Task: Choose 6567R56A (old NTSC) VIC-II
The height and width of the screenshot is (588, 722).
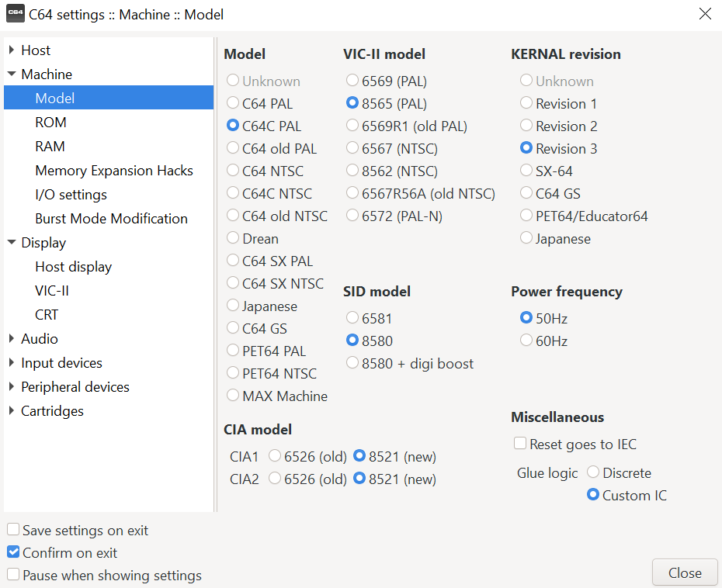Action: click(421, 193)
